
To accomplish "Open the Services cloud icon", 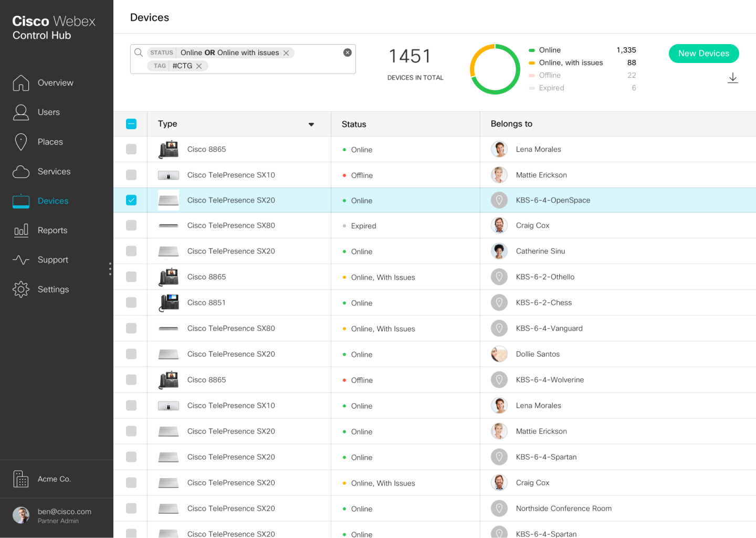I will [21, 172].
